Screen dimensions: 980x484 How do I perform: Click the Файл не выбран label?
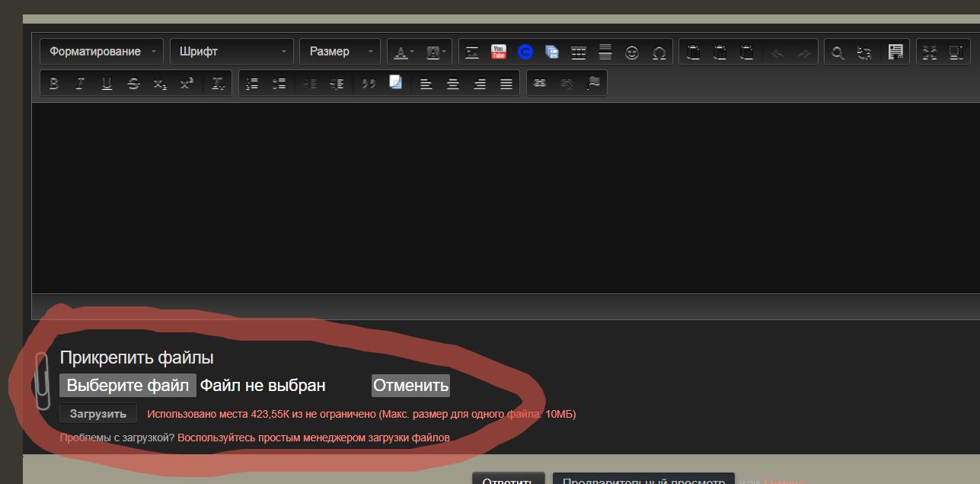263,386
